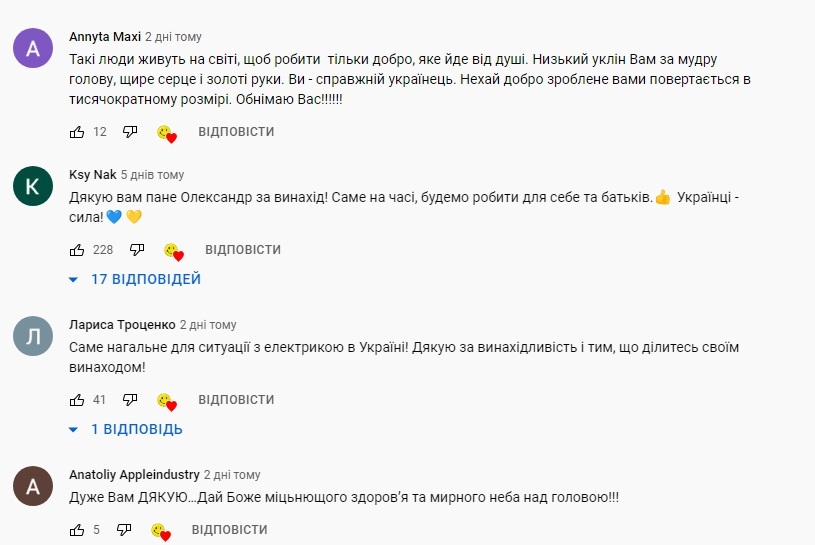Dislike Annyta Maxi's comment
This screenshot has height=545, width=815.
[130, 132]
